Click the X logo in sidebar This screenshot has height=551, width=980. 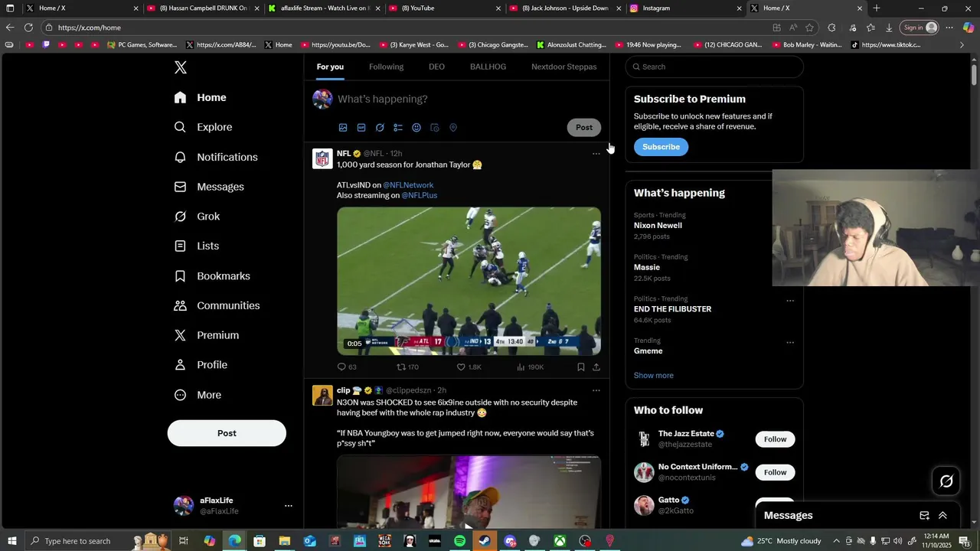(181, 67)
